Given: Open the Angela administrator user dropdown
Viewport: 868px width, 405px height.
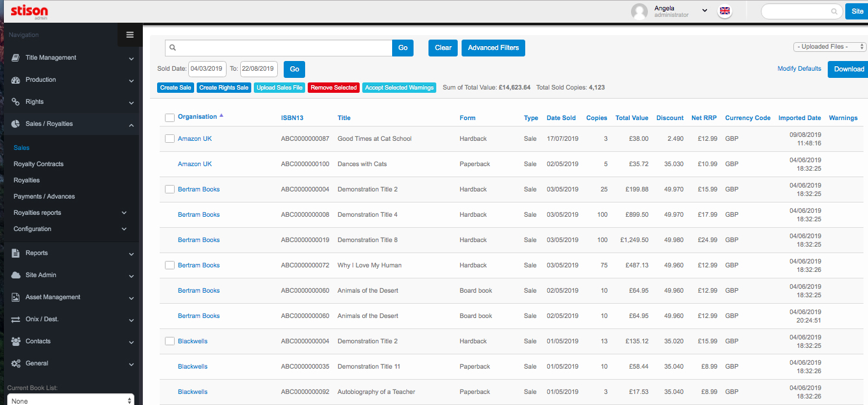Looking at the screenshot, I should tap(704, 11).
